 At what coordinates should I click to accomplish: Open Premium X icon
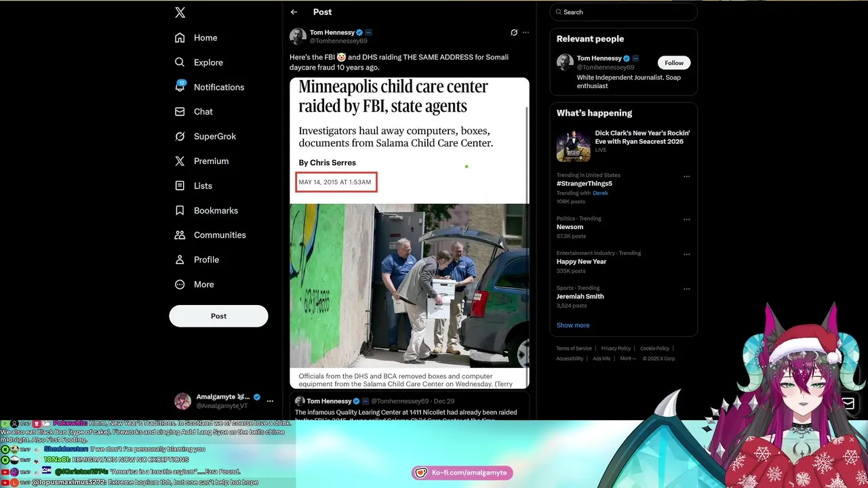(x=180, y=161)
